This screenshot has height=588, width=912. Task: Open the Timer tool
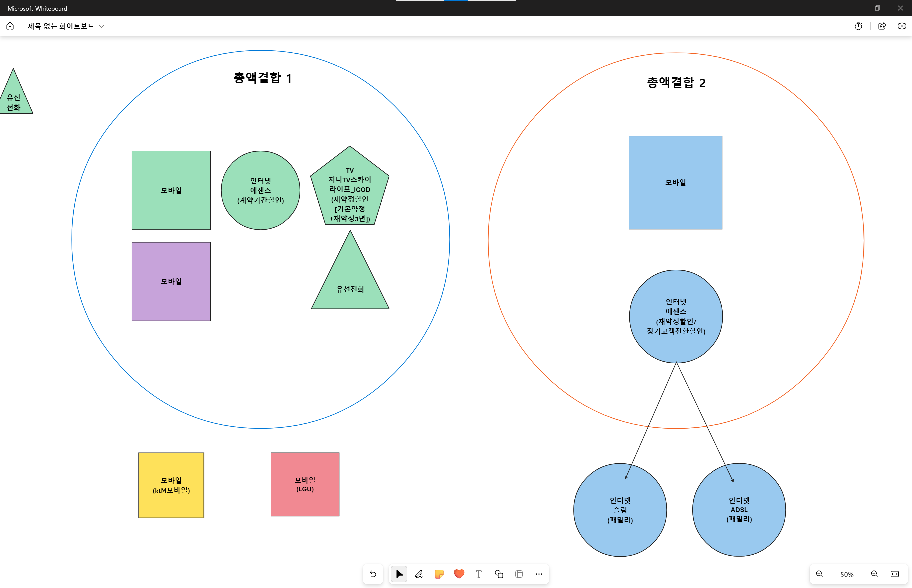point(858,26)
